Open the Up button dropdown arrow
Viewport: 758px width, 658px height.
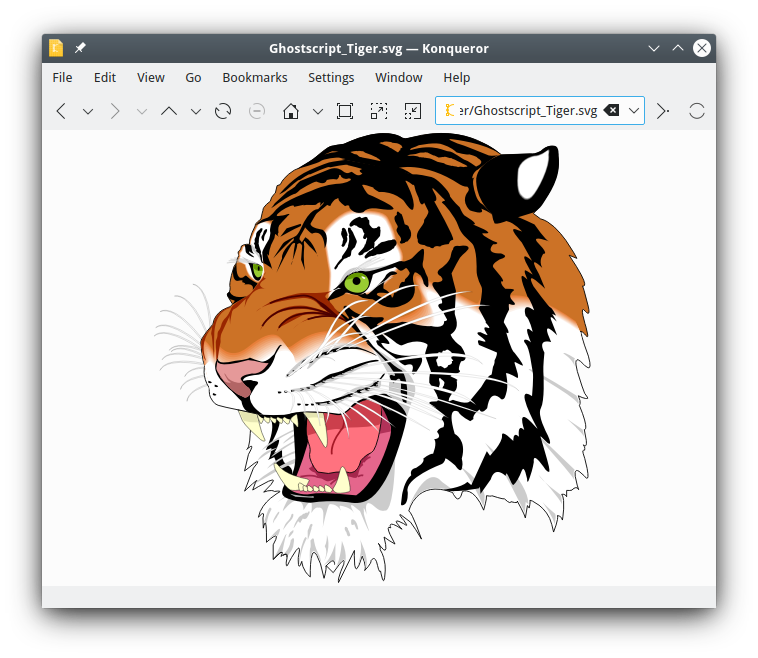click(x=196, y=111)
